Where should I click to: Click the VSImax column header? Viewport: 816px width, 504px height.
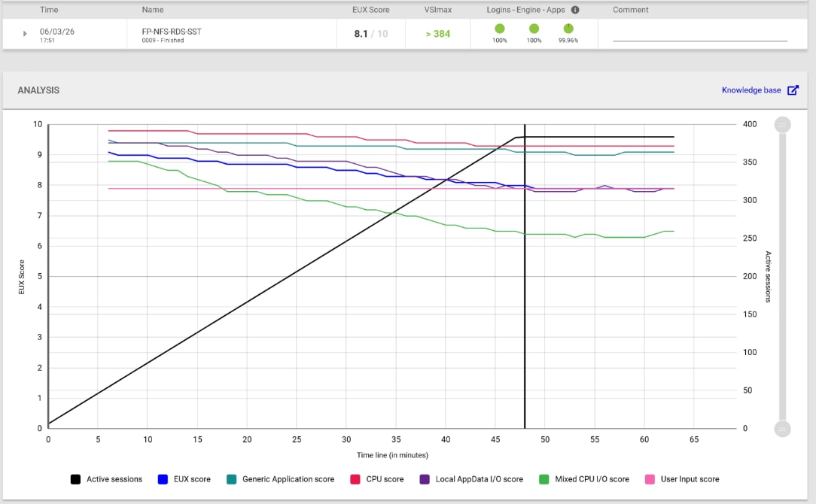point(437,10)
